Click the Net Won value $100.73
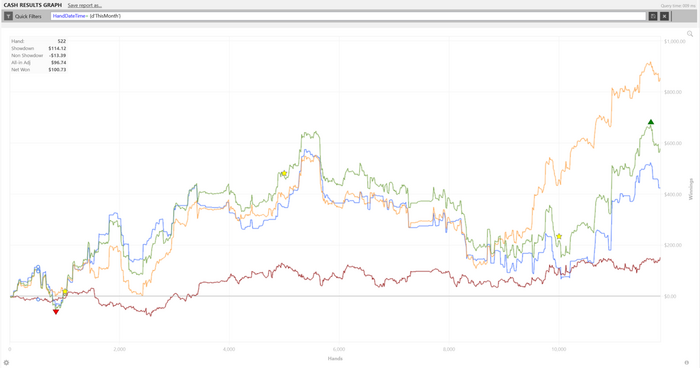Image resolution: width=700 pixels, height=368 pixels. coord(57,70)
